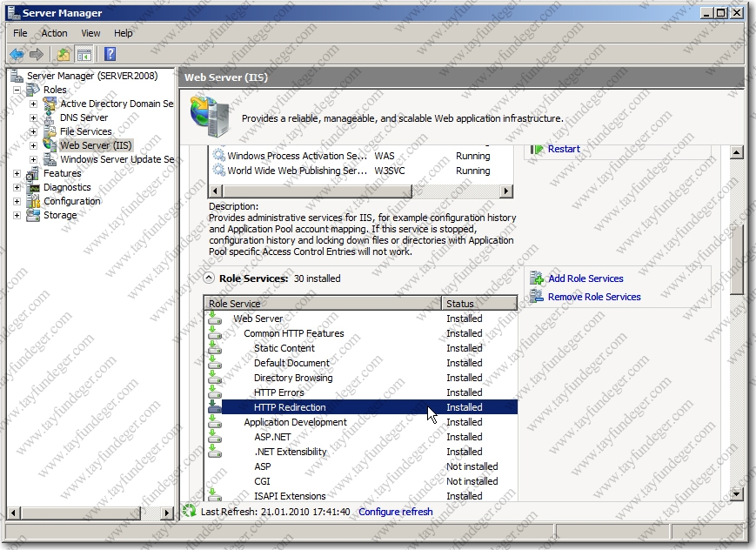Select the HTTP Redirection role service row
This screenshot has width=756, height=550.
click(x=362, y=407)
